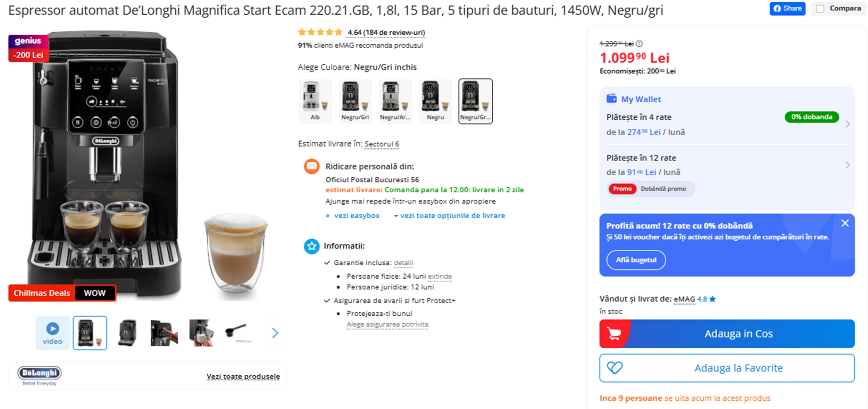868x409 pixels.
Task: Click the next-thumbnails arrow in the gallery
Action: pyautogui.click(x=275, y=332)
